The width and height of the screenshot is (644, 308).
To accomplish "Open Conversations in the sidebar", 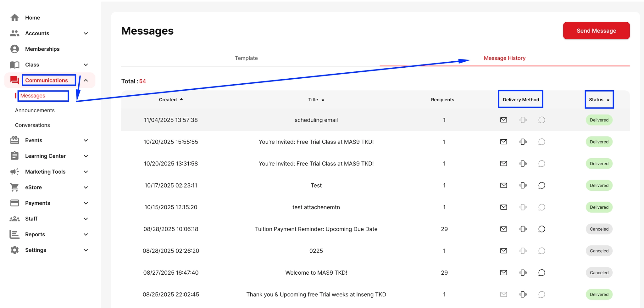I will point(32,125).
